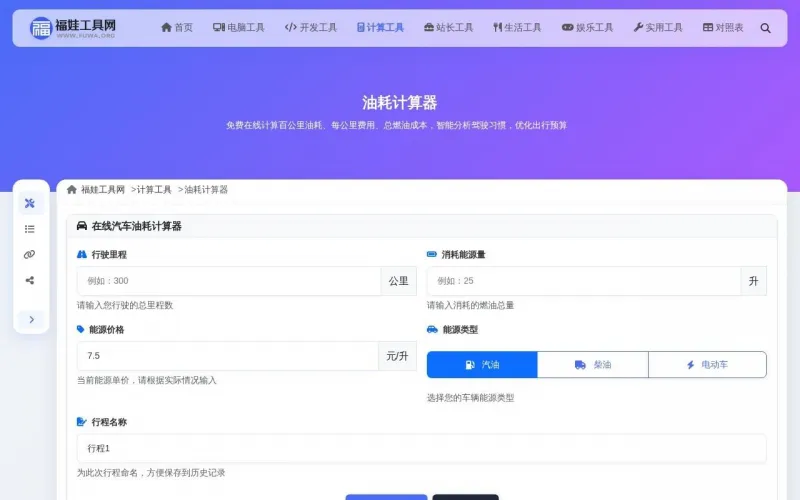Focus the 能源价格 input showing 7.5
Screen dimensions: 800x500
pyautogui.click(x=228, y=356)
